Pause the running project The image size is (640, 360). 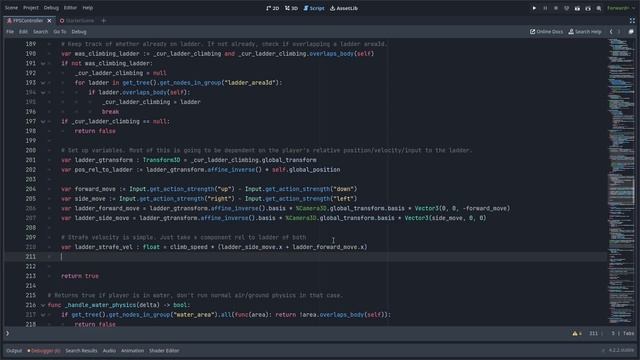[545, 8]
